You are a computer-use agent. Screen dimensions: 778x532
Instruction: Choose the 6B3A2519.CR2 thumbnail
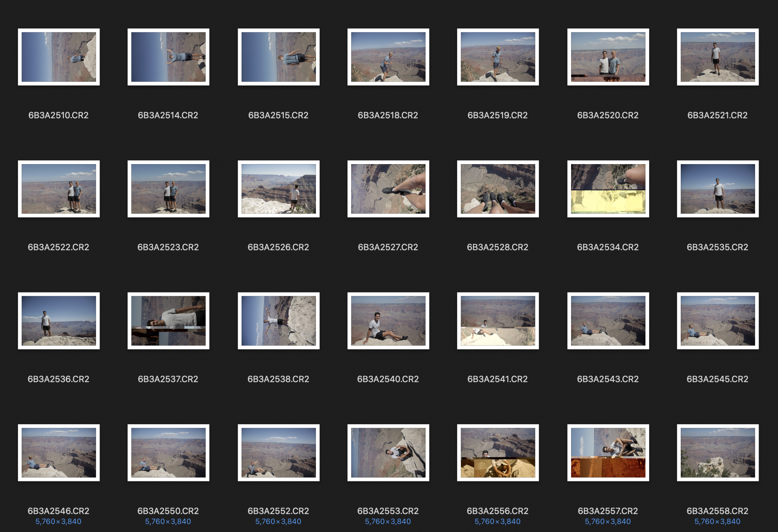498,57
